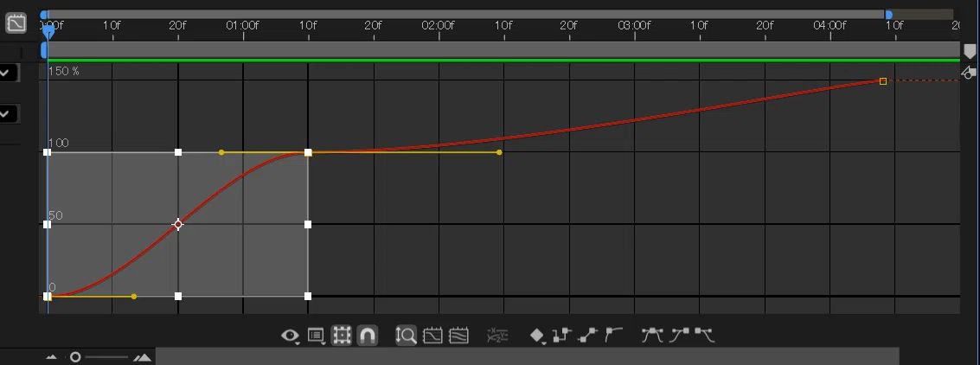Click the long yellow bezier handle endpoint

[x=499, y=152]
